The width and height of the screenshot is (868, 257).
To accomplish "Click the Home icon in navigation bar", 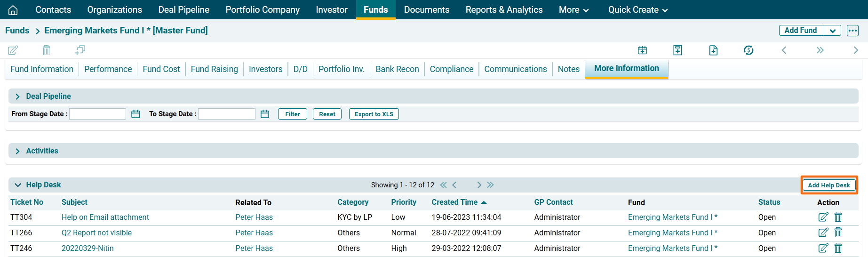I will click(x=13, y=10).
